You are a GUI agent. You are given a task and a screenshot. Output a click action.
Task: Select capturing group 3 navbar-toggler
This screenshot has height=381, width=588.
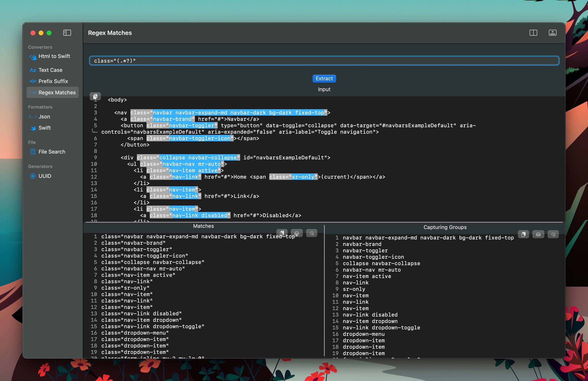pyautogui.click(x=365, y=251)
